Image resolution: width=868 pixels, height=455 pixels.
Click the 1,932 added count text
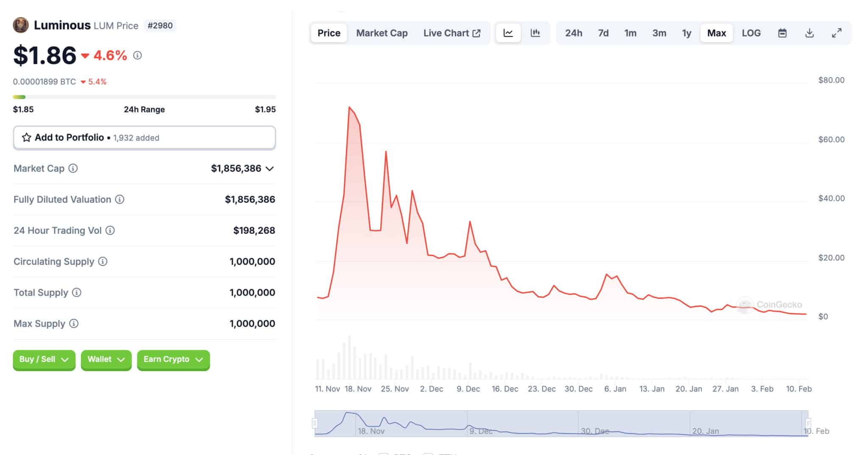click(x=136, y=138)
